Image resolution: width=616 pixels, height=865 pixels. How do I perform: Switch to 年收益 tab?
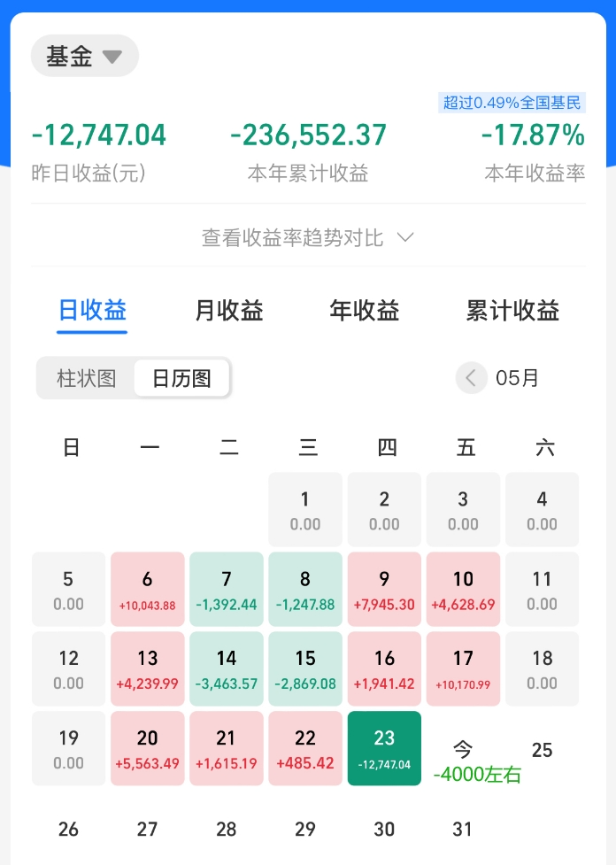point(364,311)
